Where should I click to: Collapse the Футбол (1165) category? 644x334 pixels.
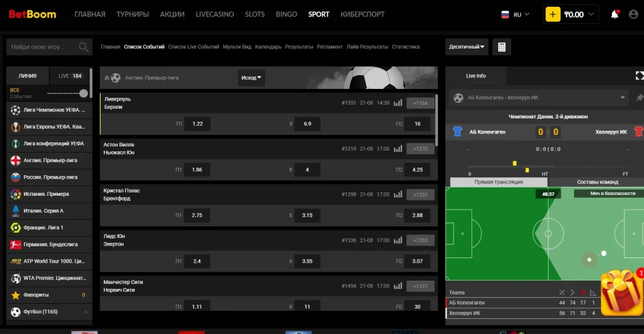(x=86, y=312)
